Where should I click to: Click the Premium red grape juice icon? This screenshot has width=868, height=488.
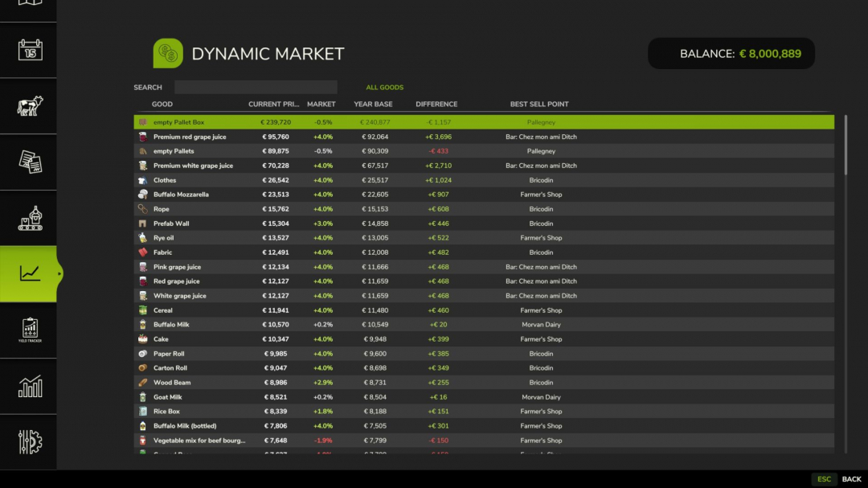143,137
